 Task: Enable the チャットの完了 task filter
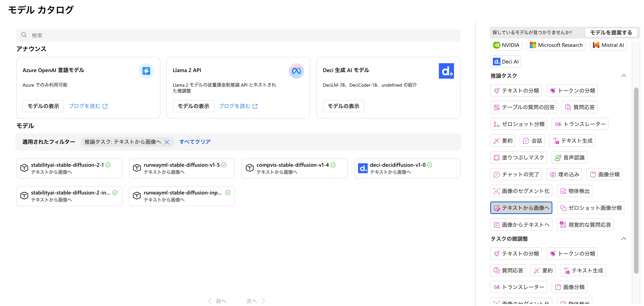(x=516, y=174)
